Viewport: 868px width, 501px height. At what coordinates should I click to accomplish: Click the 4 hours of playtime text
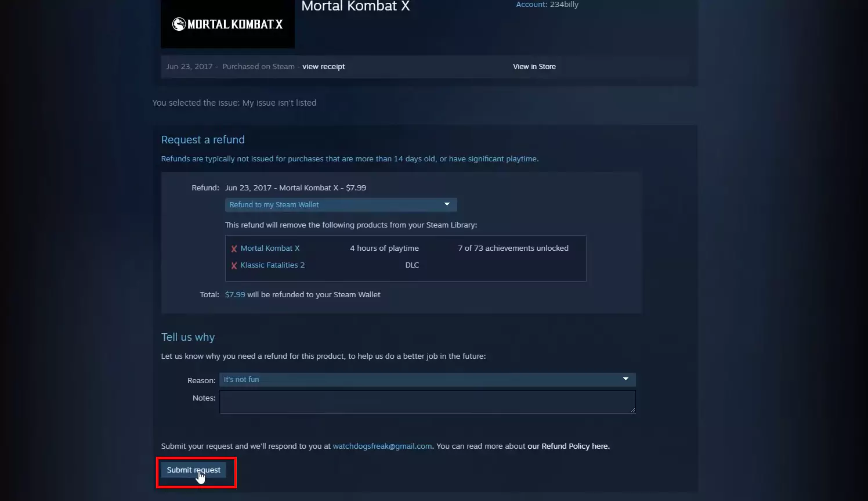tap(384, 248)
